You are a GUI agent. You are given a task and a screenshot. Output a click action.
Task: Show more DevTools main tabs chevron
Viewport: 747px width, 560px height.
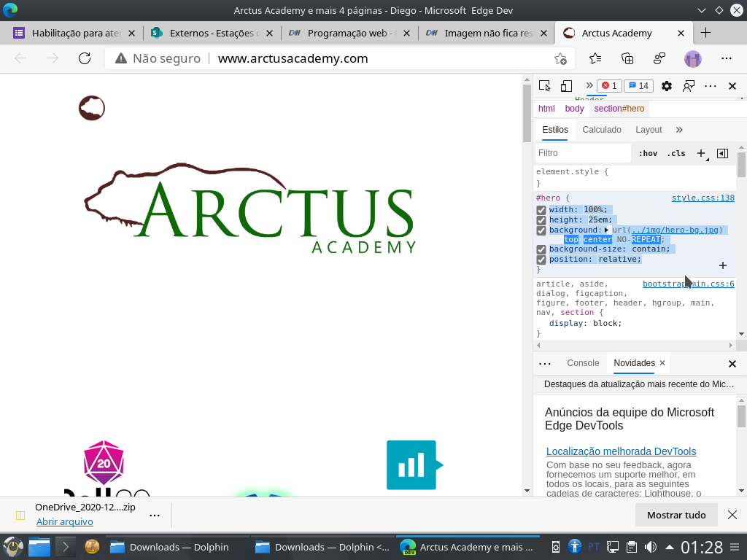[x=589, y=85]
